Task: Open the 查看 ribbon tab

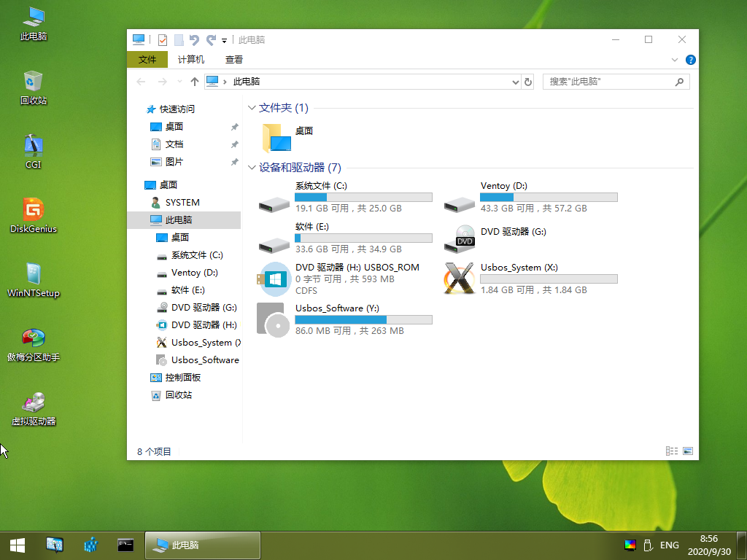Action: [x=234, y=60]
